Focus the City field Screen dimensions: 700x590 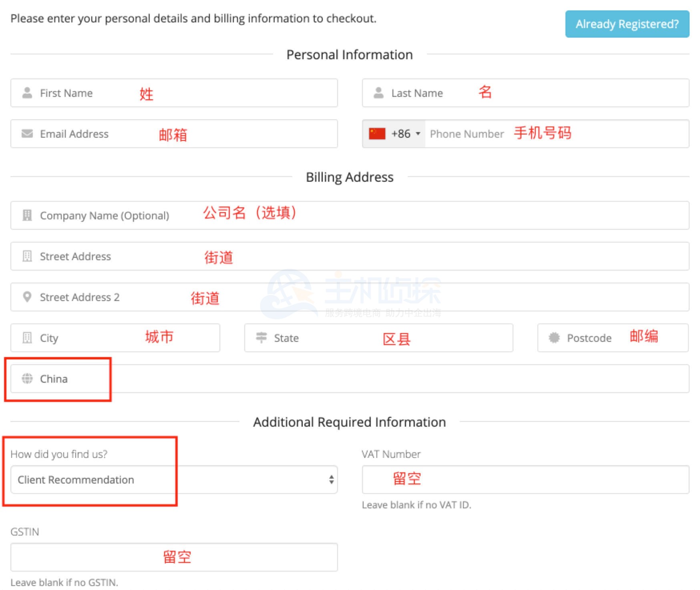115,338
